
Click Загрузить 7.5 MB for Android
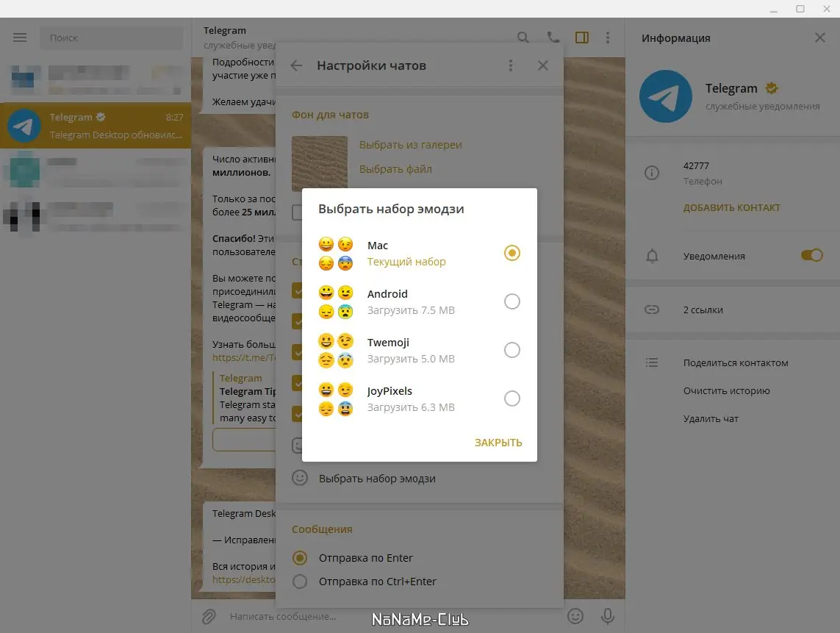[x=411, y=310]
